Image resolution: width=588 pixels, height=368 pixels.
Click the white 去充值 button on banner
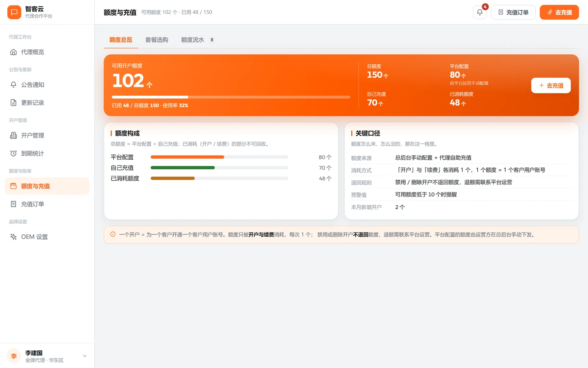(551, 85)
